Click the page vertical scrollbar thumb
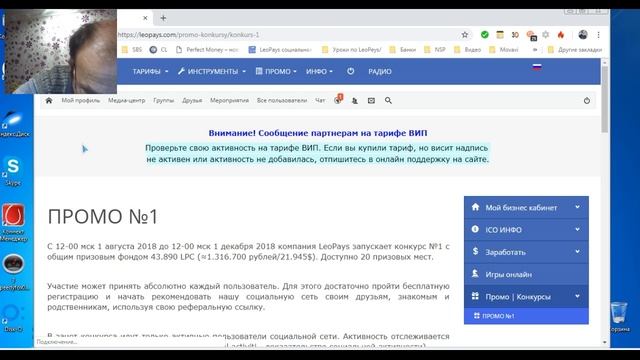 [604, 99]
